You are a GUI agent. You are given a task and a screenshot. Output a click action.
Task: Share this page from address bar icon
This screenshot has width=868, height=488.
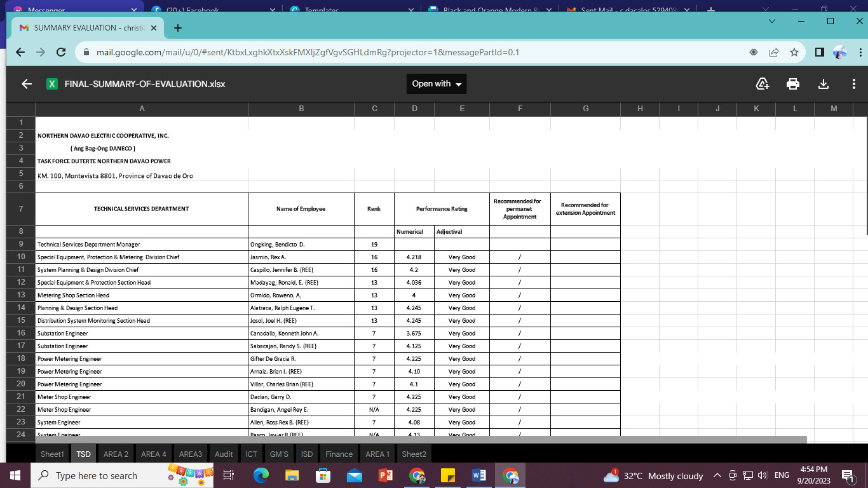[x=774, y=53]
